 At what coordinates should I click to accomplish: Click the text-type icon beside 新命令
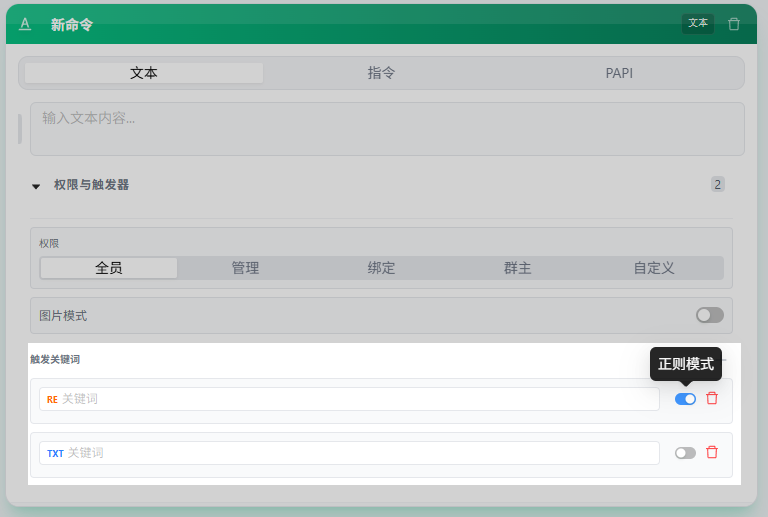(25, 24)
